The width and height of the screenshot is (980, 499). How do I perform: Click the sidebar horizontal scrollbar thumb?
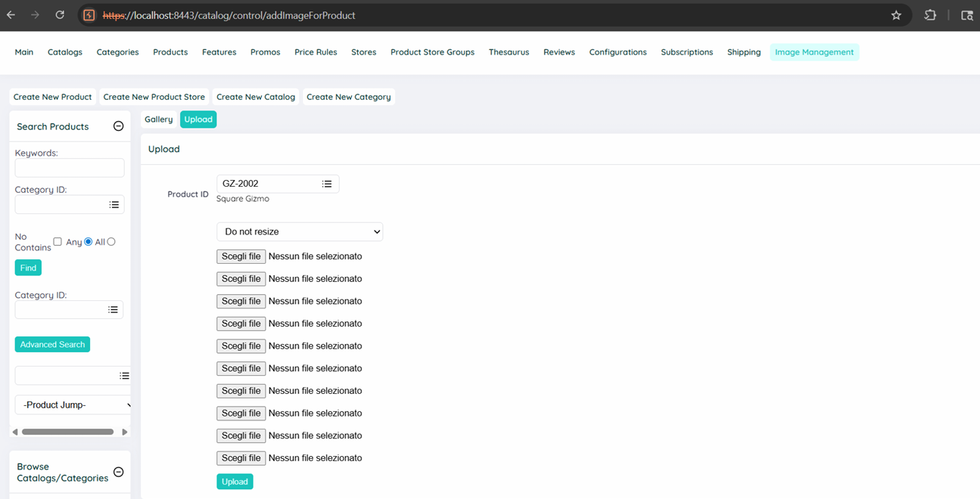(67, 432)
